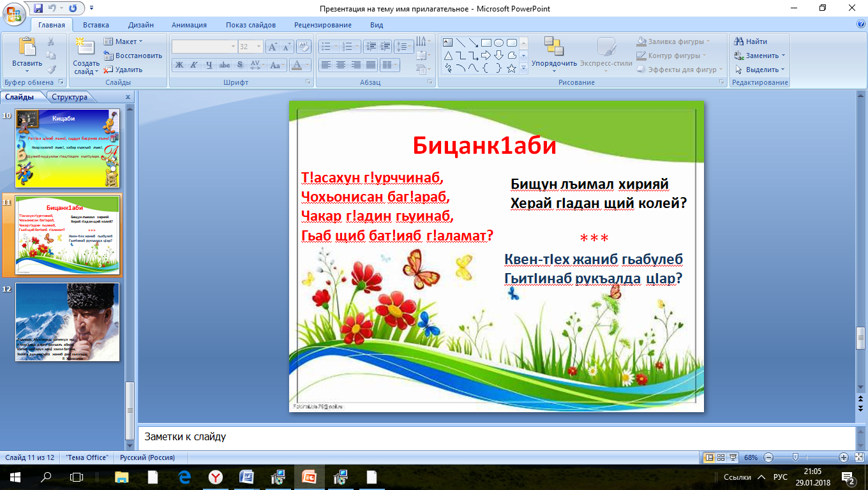This screenshot has height=490, width=868.
Task: Cut selection with the scissors icon
Action: 51,41
